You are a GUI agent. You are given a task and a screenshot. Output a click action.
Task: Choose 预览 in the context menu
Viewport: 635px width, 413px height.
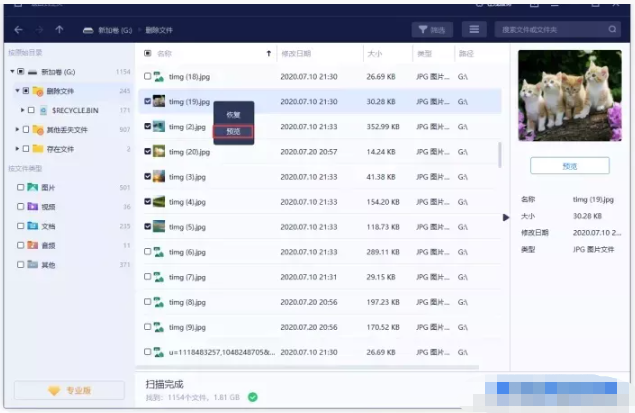point(233,131)
